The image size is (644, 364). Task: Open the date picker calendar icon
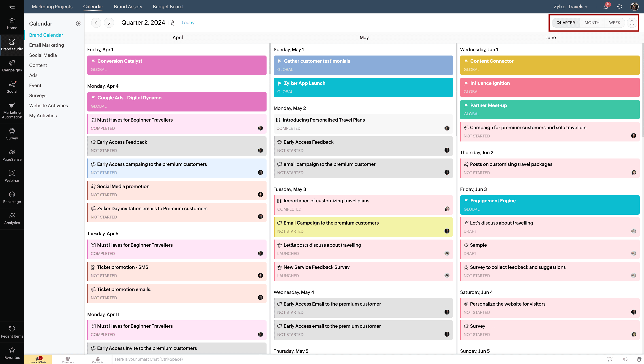click(x=171, y=23)
